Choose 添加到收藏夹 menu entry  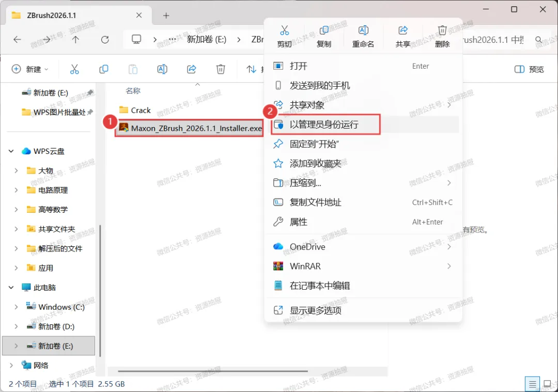pos(363,164)
